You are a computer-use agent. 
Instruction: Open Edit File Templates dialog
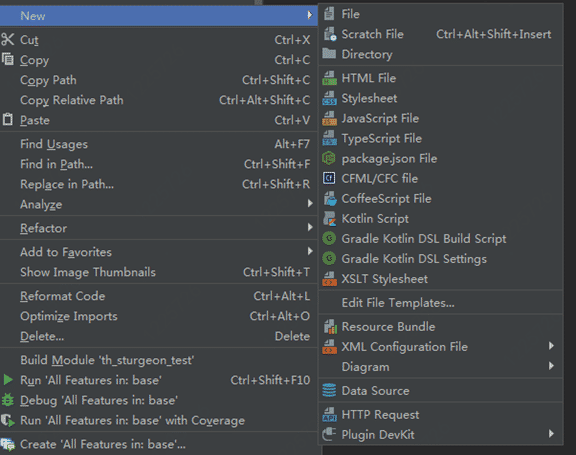[x=440, y=303]
